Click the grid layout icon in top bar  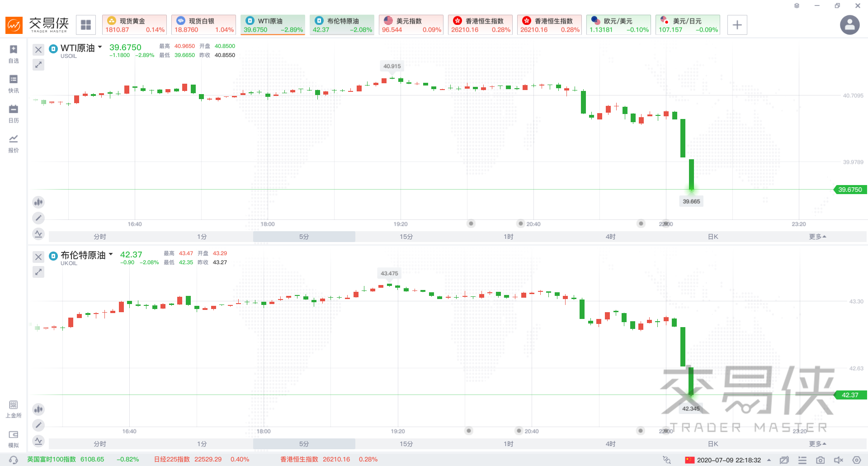click(x=86, y=25)
